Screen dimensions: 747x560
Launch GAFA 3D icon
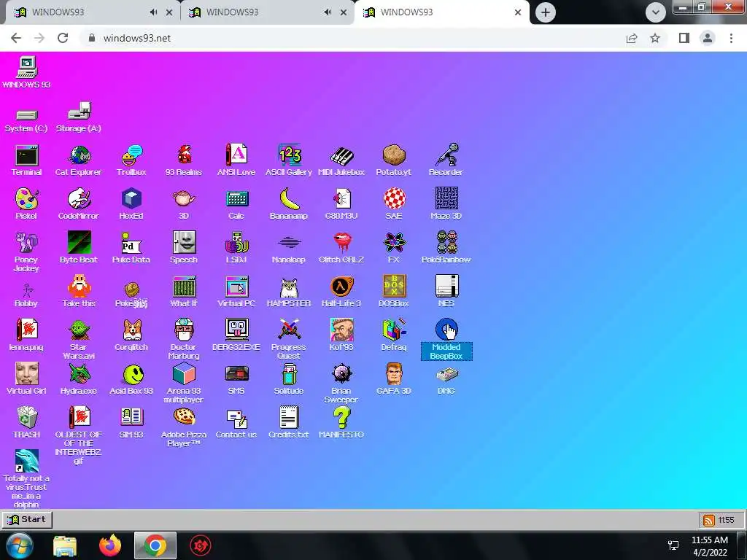click(394, 374)
